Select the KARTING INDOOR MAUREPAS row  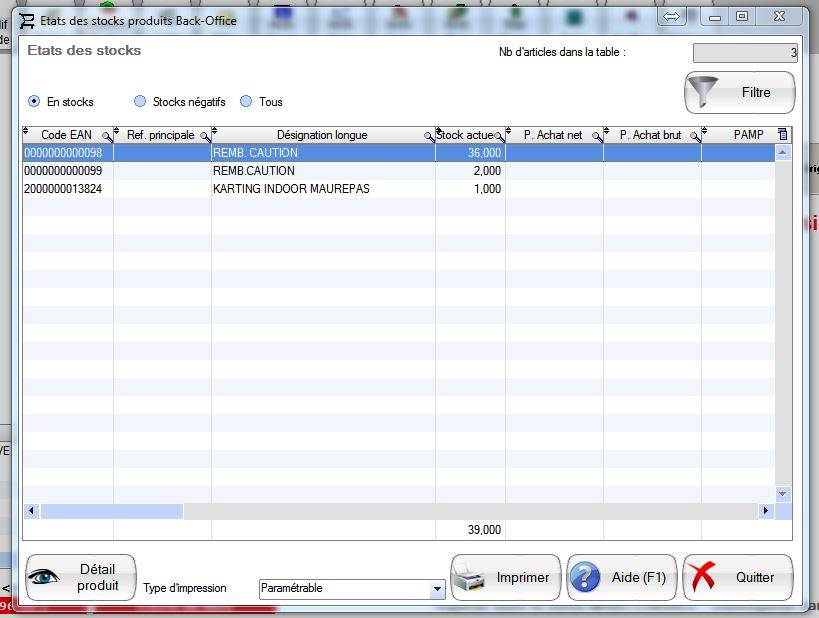point(290,189)
